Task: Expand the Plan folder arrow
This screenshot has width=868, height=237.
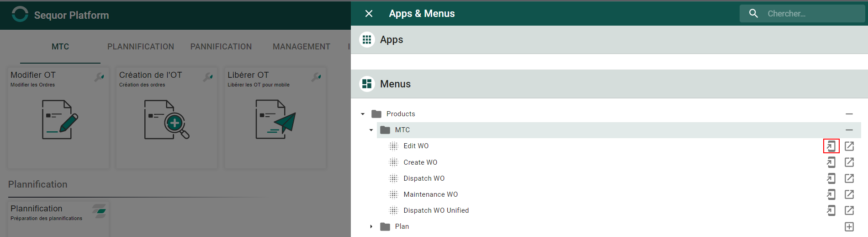Action: (x=371, y=226)
